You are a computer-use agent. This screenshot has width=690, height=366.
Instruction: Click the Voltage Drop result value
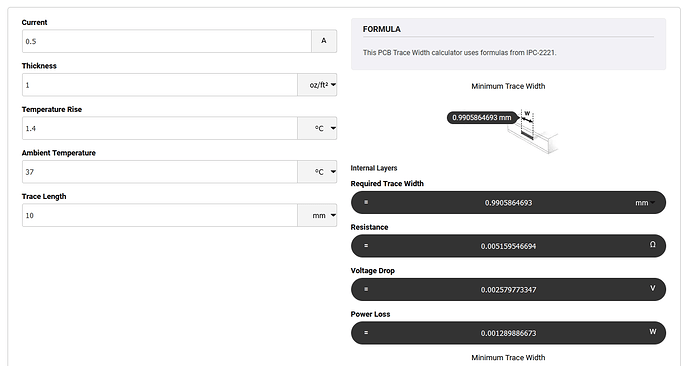click(x=508, y=290)
